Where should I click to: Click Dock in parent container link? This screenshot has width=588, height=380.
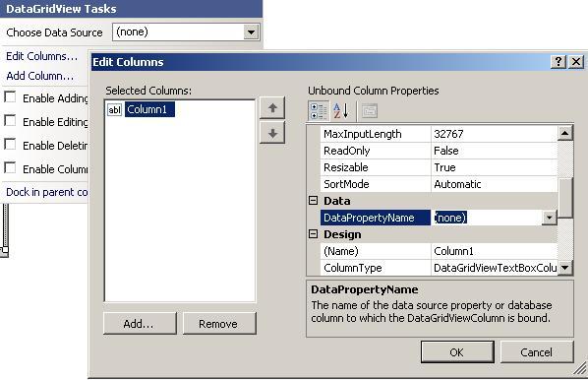coord(47,192)
